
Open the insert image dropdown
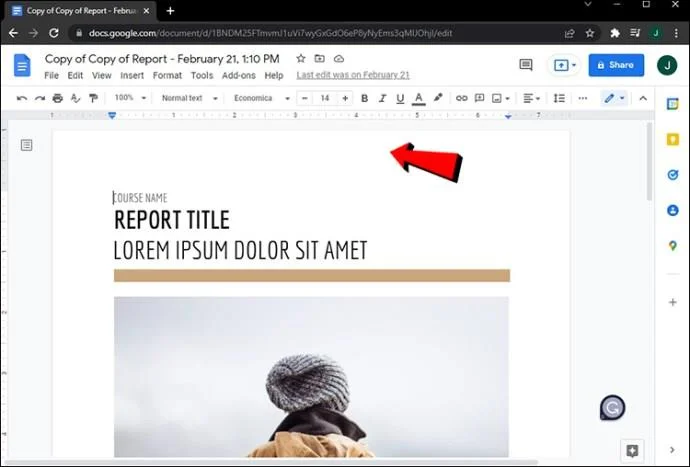click(501, 98)
